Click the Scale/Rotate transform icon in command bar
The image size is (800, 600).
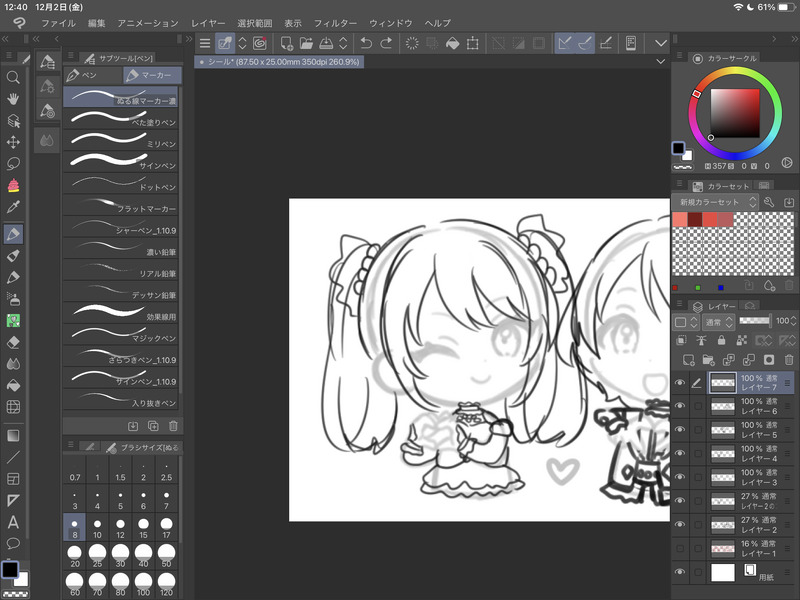[472, 43]
